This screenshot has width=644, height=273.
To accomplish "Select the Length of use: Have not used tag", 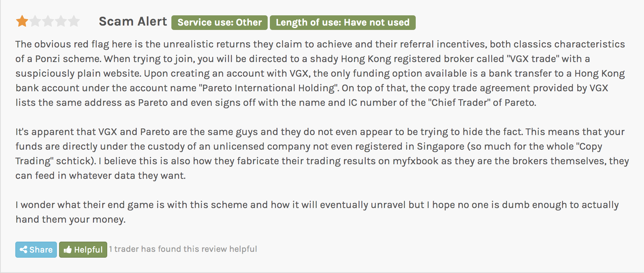I will point(343,22).
